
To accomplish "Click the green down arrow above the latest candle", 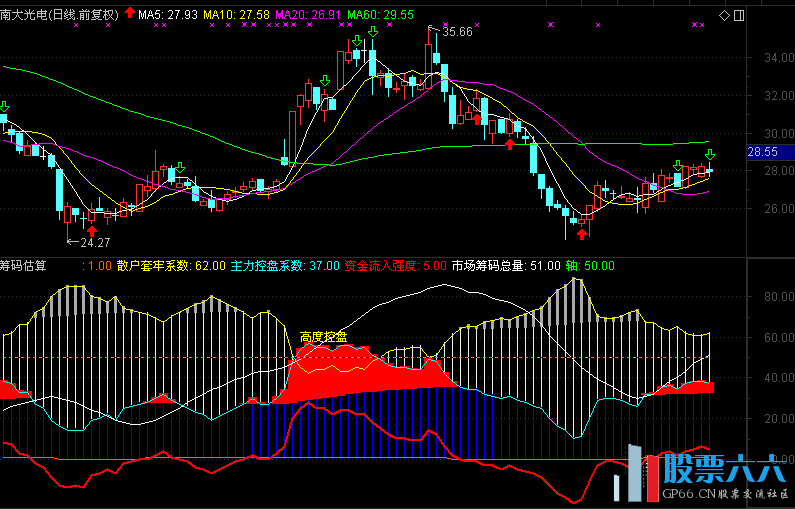I will point(710,155).
